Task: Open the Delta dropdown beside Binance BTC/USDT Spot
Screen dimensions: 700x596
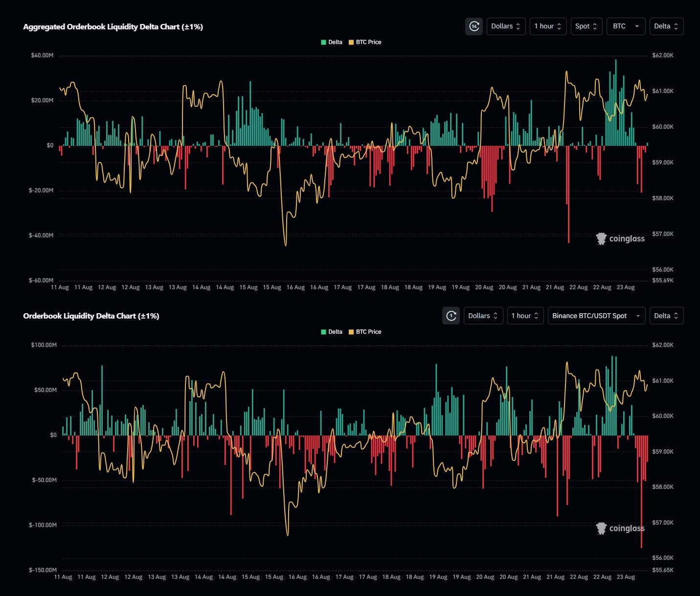Action: pos(666,316)
